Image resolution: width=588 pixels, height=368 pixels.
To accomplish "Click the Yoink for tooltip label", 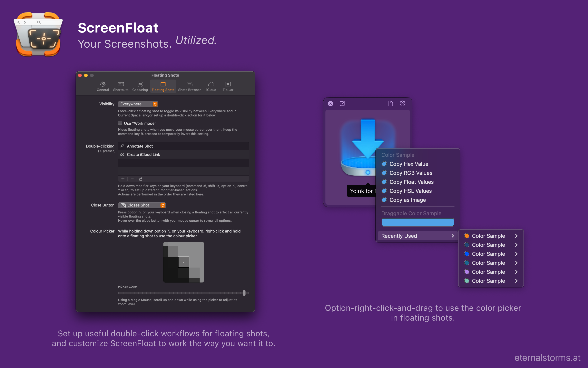I will (x=361, y=191).
